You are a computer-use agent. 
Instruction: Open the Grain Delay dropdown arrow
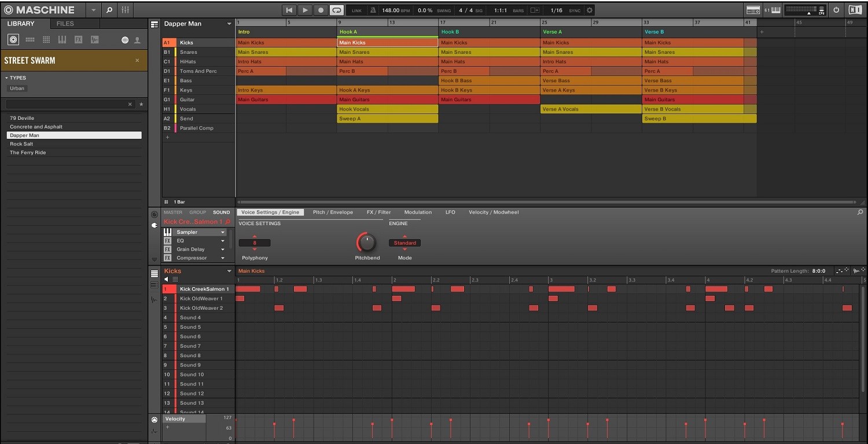click(x=223, y=249)
